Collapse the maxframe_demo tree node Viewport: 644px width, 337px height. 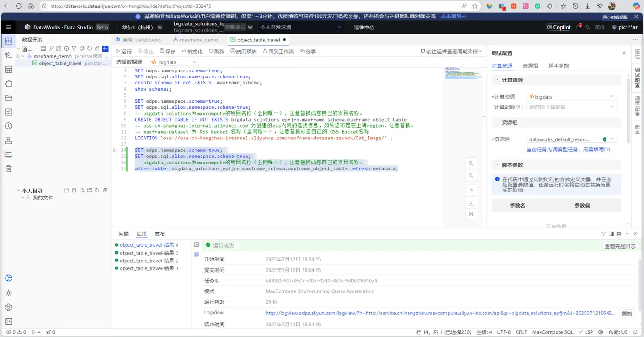[23, 56]
